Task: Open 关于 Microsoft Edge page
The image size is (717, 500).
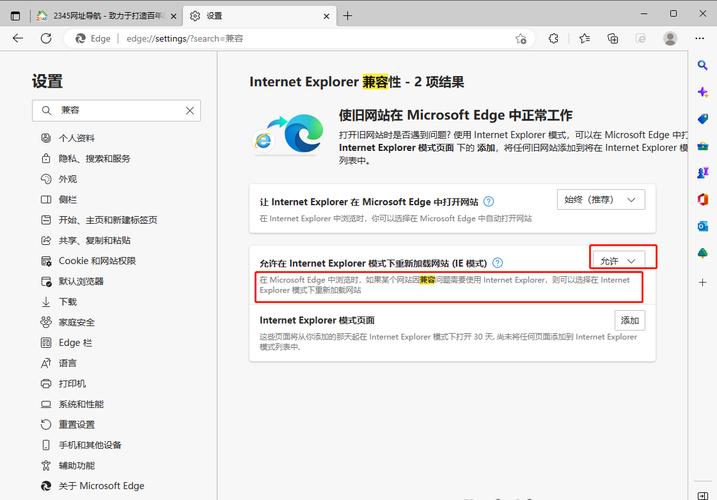Action: [x=93, y=486]
